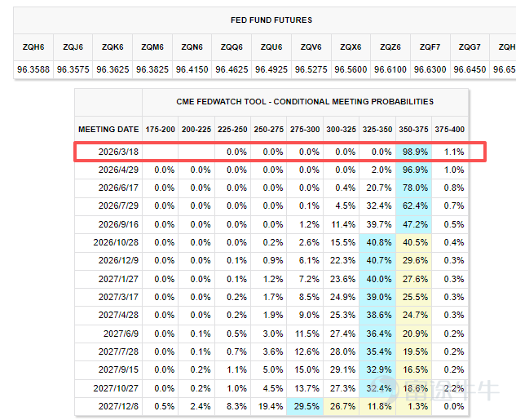
Task: Click the 96.3625 futures price
Action: pos(112,69)
